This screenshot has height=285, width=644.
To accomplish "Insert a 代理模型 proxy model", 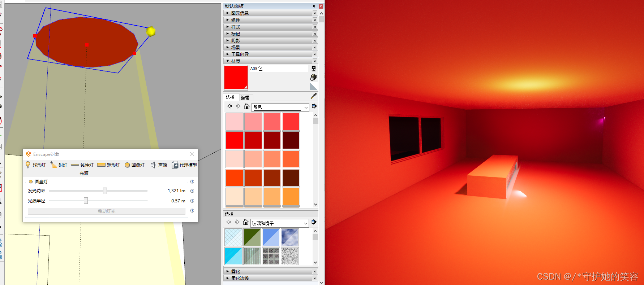I will tap(184, 165).
